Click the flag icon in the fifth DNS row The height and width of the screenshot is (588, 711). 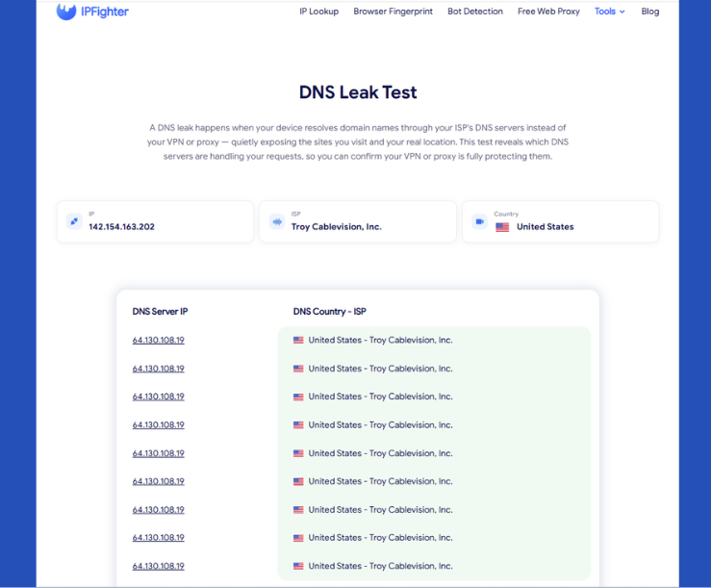point(298,453)
